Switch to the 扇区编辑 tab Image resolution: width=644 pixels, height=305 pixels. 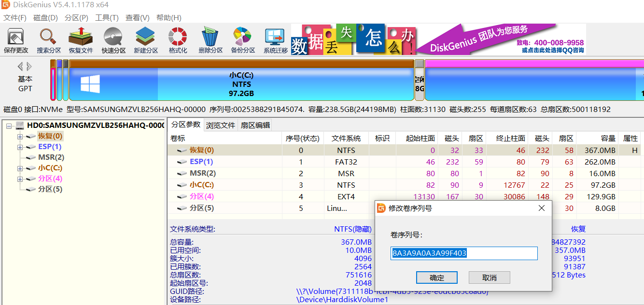(255, 125)
